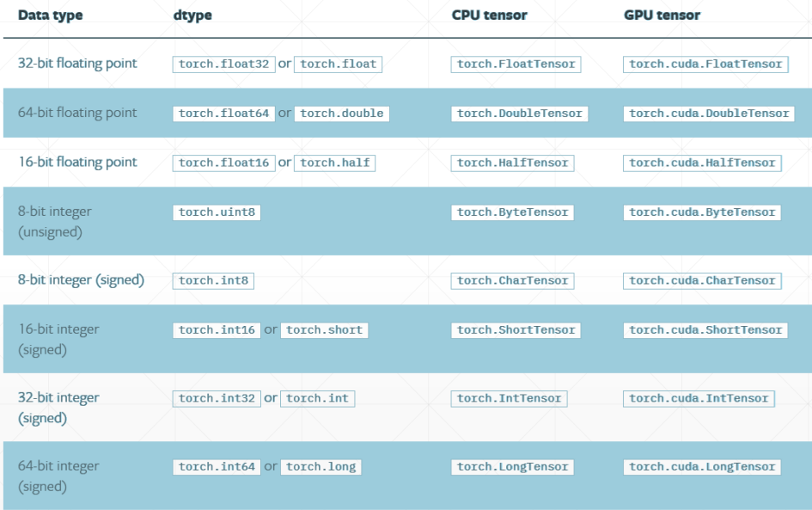Click the GPU tensor column header
The height and width of the screenshot is (510, 812).
pos(662,15)
